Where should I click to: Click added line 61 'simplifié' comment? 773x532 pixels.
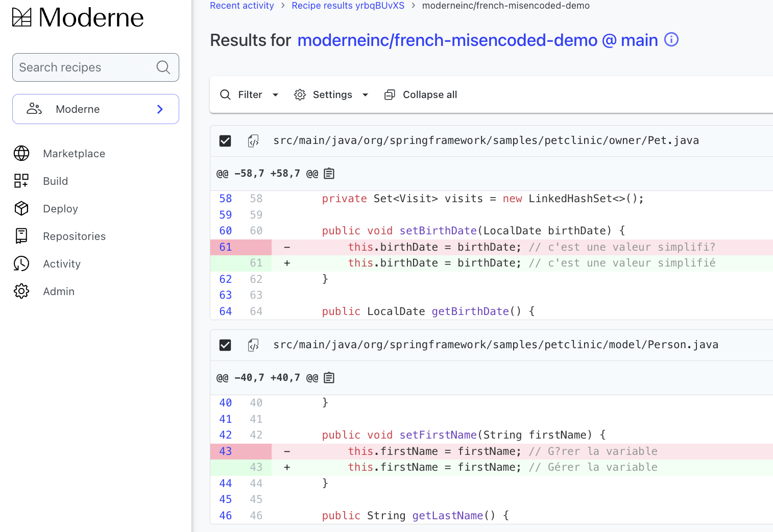click(622, 263)
